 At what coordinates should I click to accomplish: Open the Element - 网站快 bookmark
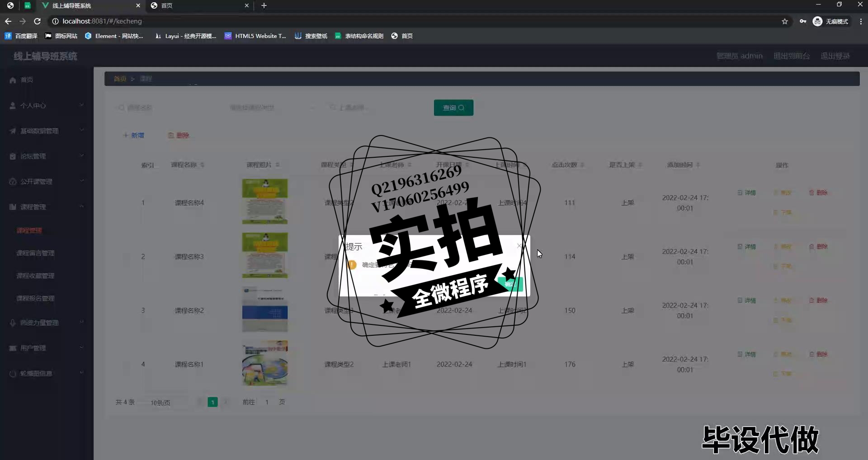[114, 36]
